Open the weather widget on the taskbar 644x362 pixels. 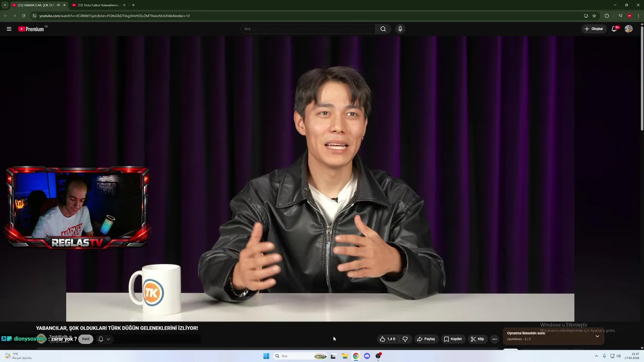(18, 356)
